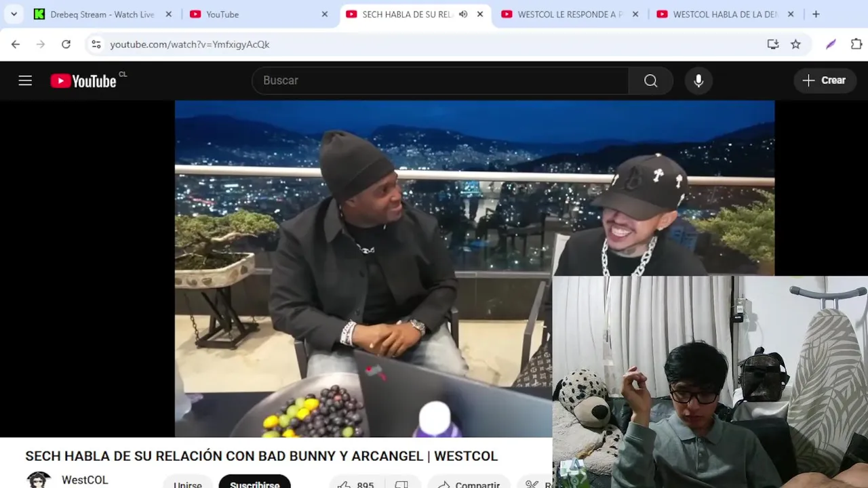Close the YouTube home tab
Image resolution: width=868 pixels, height=488 pixels.
(325, 14)
